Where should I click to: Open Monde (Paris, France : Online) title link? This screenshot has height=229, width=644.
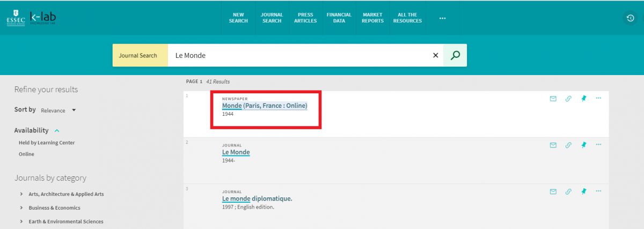265,106
